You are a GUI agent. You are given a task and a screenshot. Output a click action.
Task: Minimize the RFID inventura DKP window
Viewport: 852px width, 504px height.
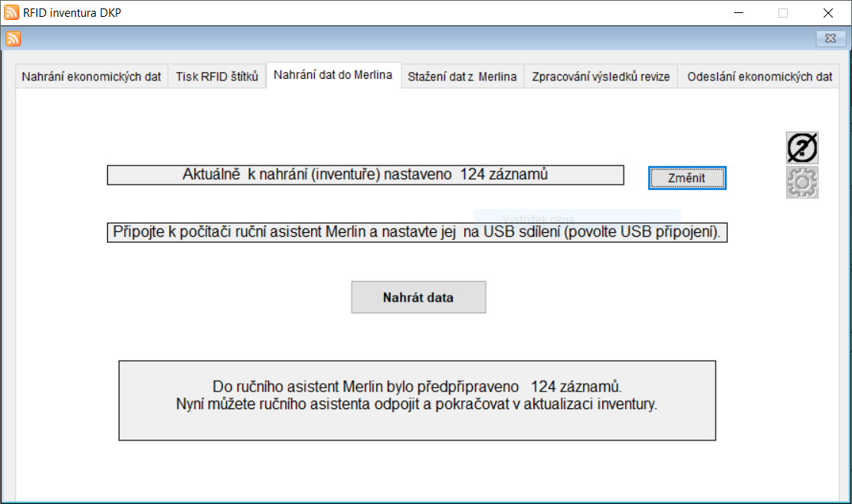click(x=739, y=12)
